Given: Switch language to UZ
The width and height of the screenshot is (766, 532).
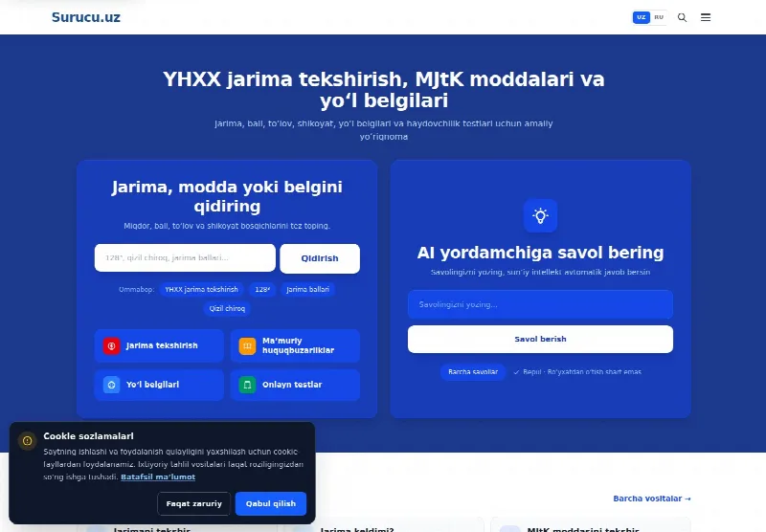Looking at the screenshot, I should point(641,17).
